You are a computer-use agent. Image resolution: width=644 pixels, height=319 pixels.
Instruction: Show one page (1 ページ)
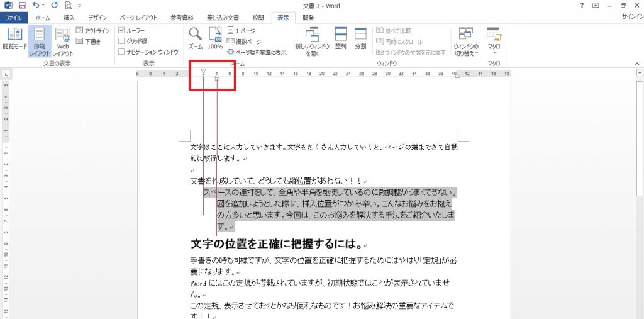point(241,31)
